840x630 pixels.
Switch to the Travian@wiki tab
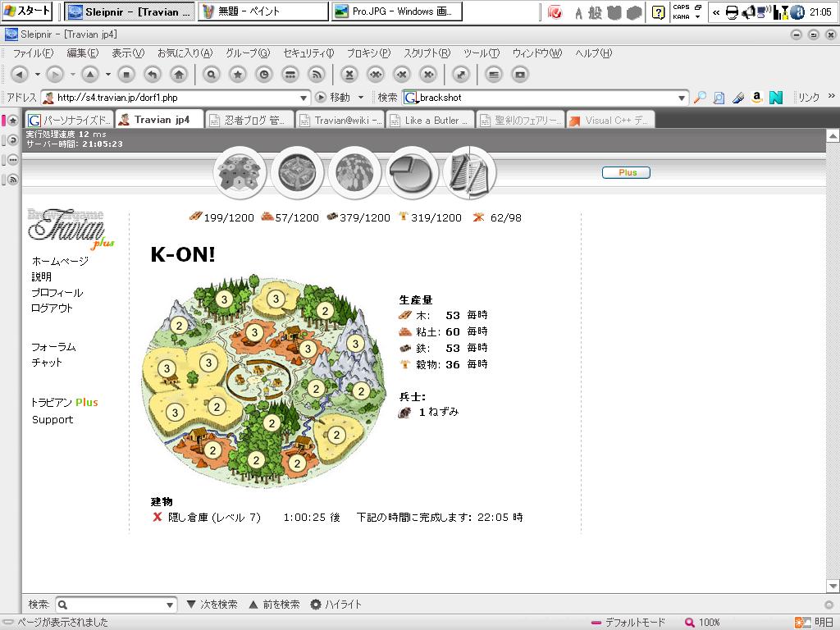341,120
